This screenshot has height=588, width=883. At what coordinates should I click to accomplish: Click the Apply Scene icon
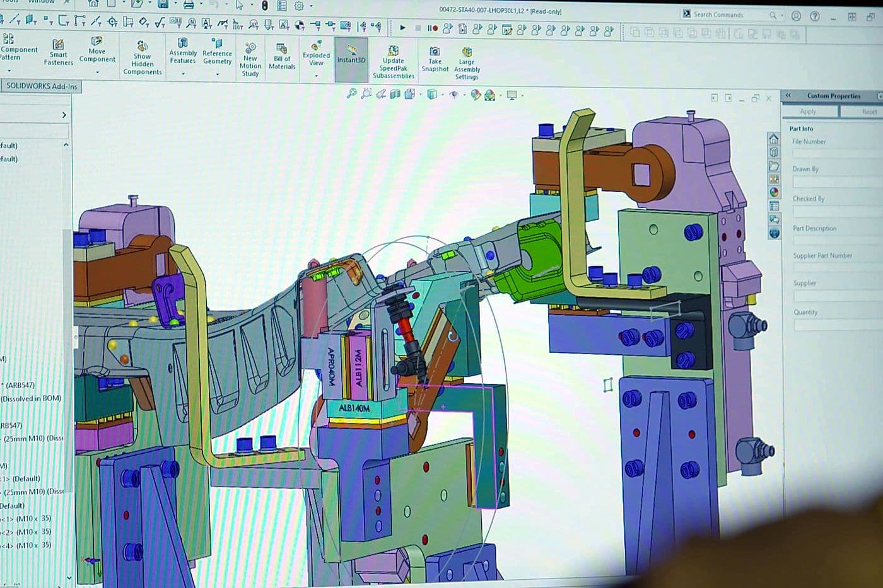(489, 95)
